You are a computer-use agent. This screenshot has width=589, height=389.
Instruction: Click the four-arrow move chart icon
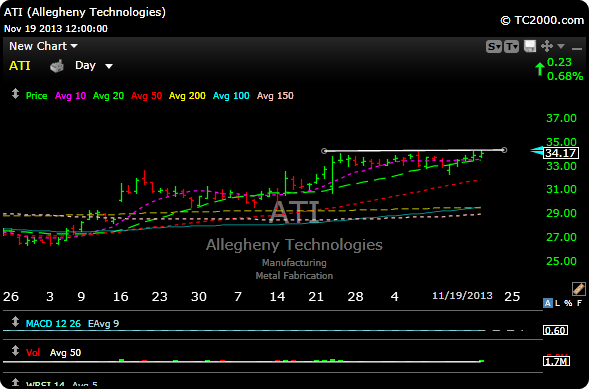pyautogui.click(x=547, y=47)
